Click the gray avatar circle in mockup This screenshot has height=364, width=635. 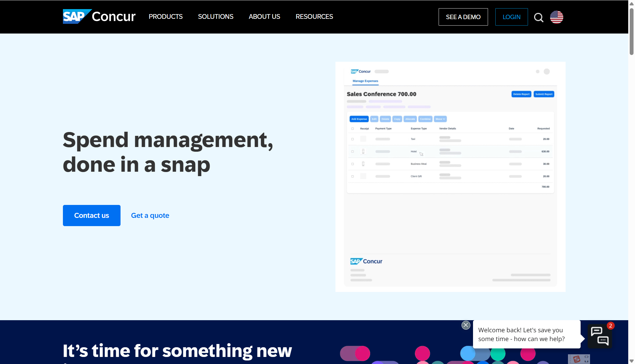tap(547, 71)
